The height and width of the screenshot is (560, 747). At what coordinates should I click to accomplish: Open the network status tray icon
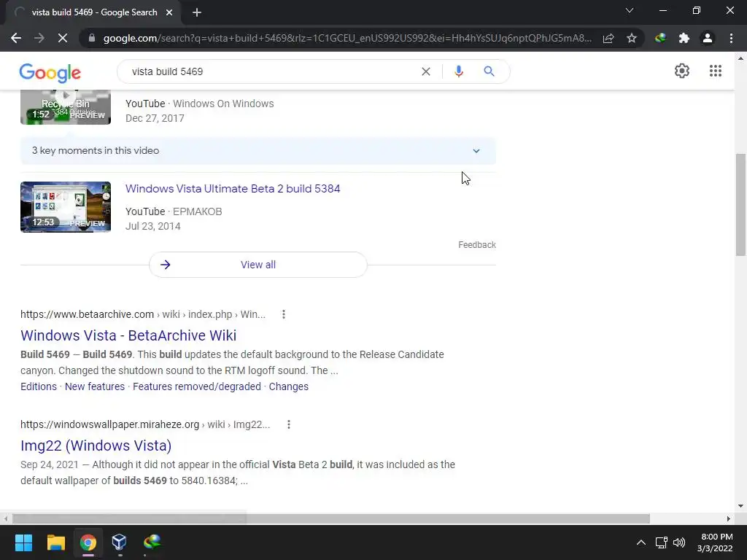pos(661,542)
